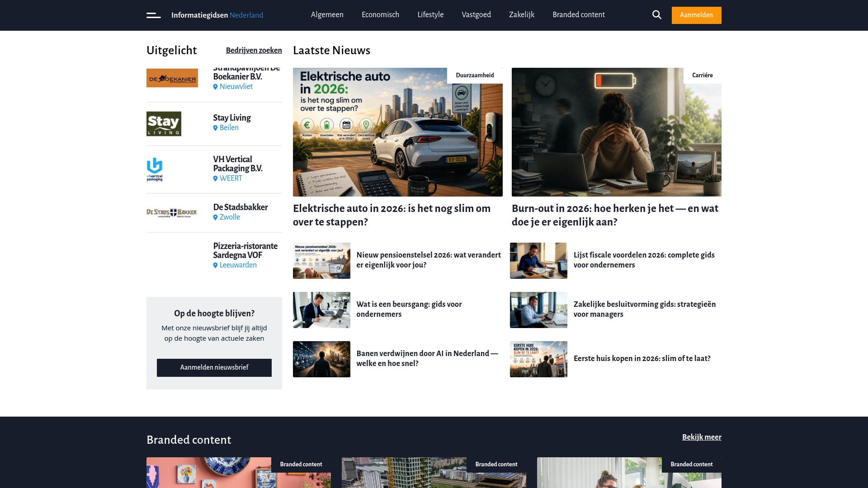Click location pin next to Zwolle
The image size is (868, 488).
pyautogui.click(x=216, y=217)
